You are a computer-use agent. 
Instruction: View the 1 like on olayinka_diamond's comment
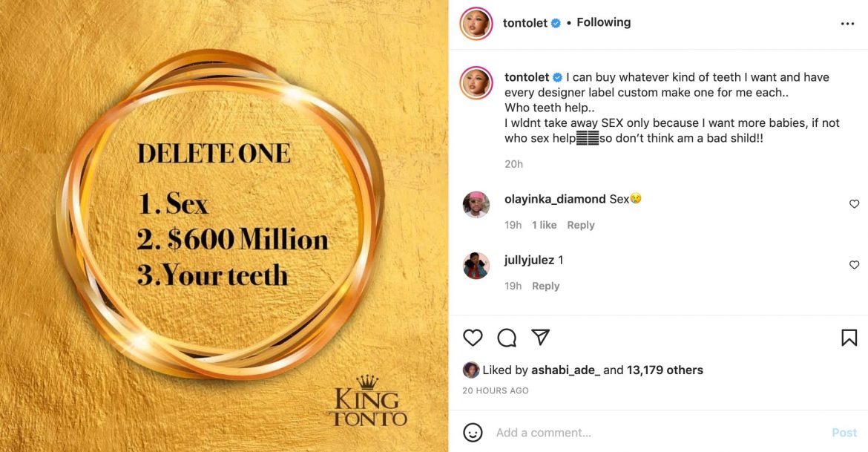coord(544,225)
